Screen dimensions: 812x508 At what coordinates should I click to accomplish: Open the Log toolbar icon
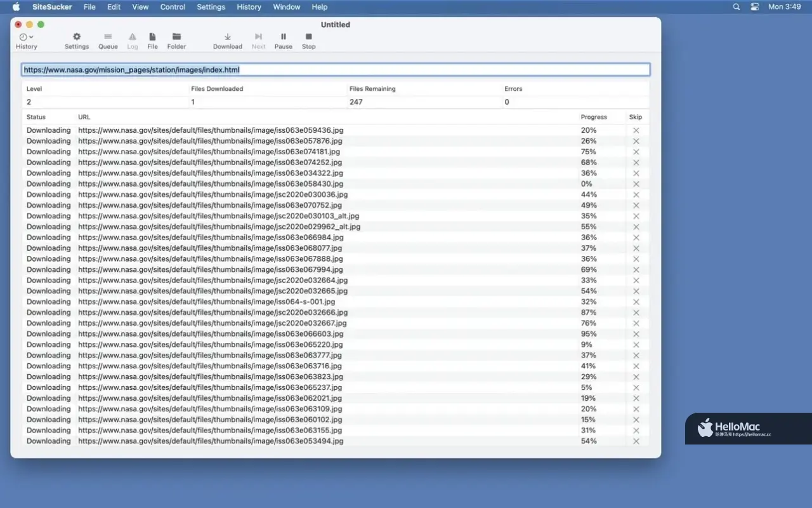(133, 41)
